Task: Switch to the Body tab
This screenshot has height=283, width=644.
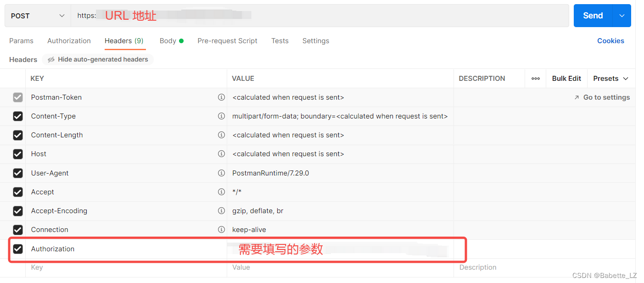Action: 168,41
